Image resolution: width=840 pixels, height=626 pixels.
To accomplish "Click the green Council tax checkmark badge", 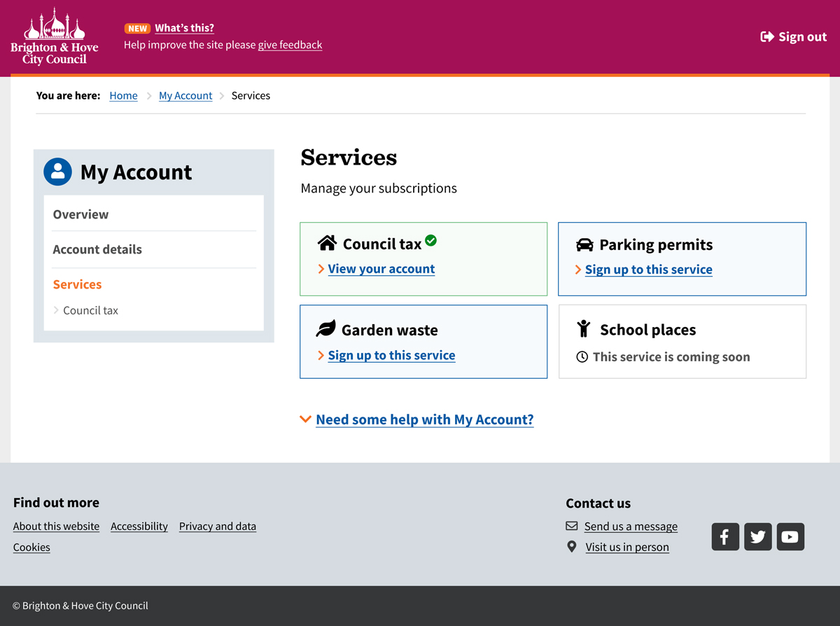I will 431,240.
